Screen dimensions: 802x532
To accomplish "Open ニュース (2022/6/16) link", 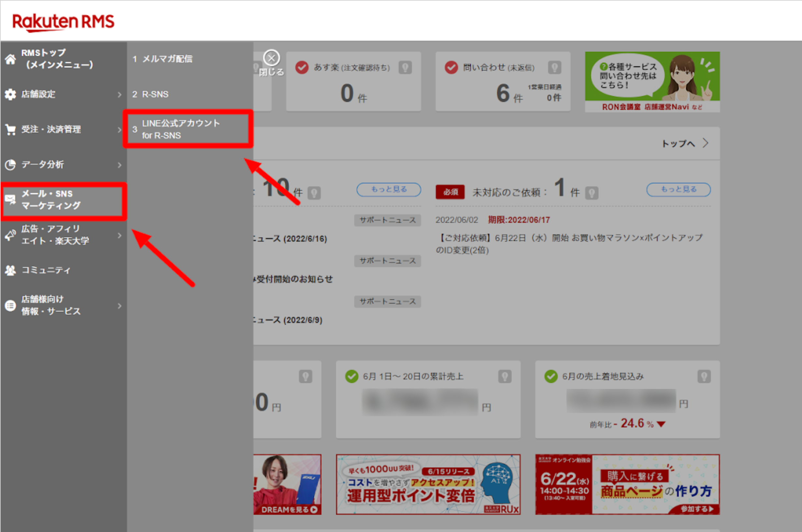I will click(x=290, y=238).
